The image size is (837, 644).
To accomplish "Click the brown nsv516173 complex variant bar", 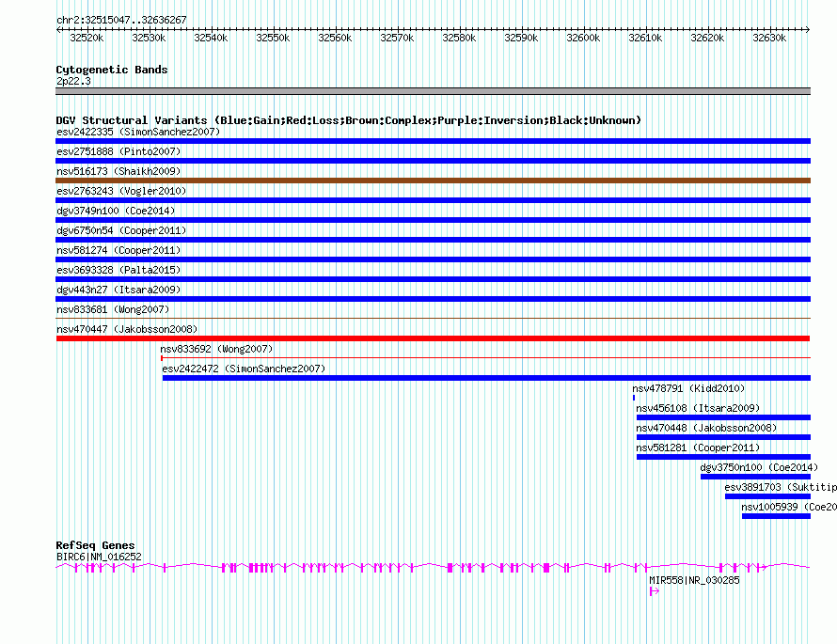I will [433, 181].
